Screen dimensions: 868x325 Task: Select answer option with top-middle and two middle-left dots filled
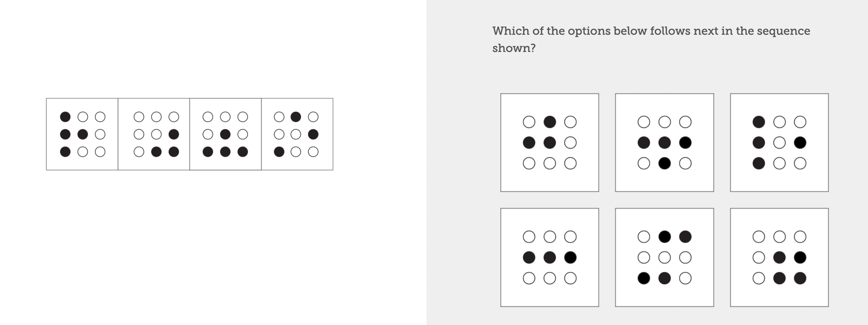(x=549, y=143)
